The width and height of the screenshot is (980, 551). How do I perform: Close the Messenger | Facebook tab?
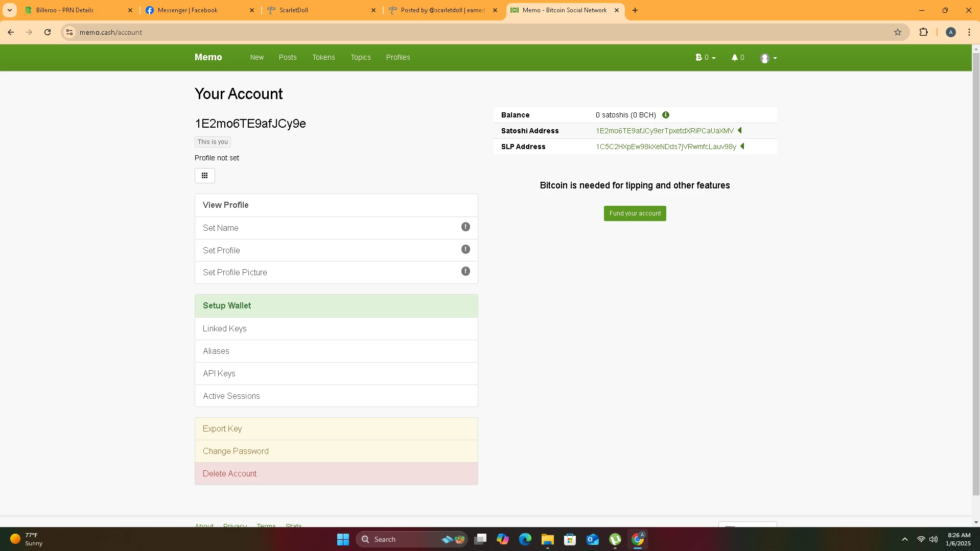point(252,10)
